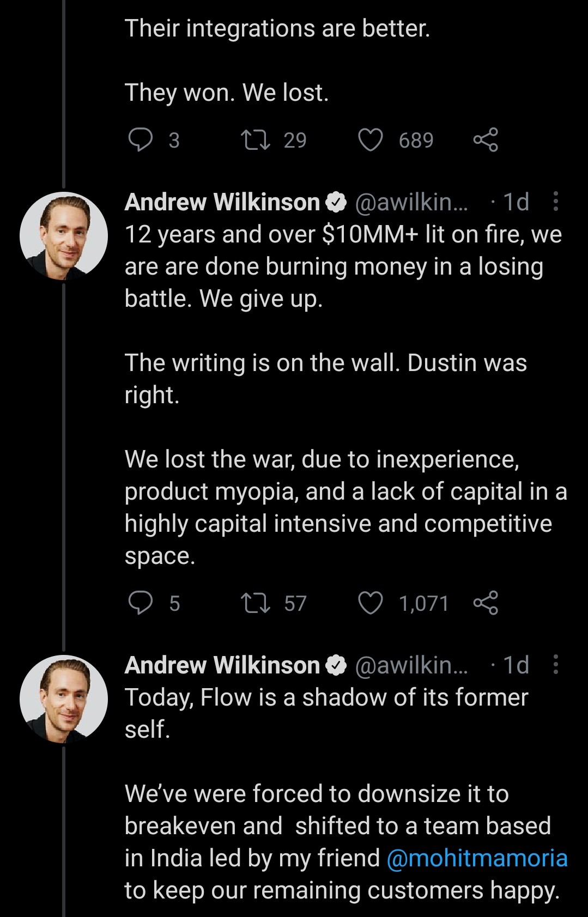Image resolution: width=588 pixels, height=917 pixels.
Task: Reply to the "Dustin was right" tweet
Action: point(140,603)
